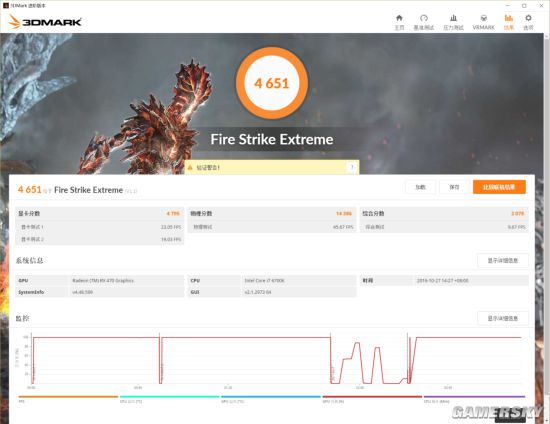Image resolution: width=550 pixels, height=424 pixels.
Task: Open the Options gear icon
Action: 528,22
